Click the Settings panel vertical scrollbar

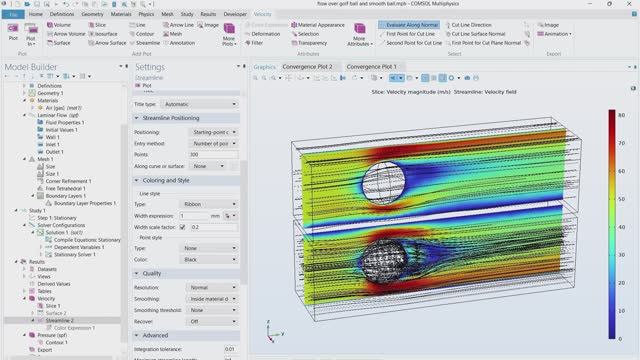pos(244,222)
